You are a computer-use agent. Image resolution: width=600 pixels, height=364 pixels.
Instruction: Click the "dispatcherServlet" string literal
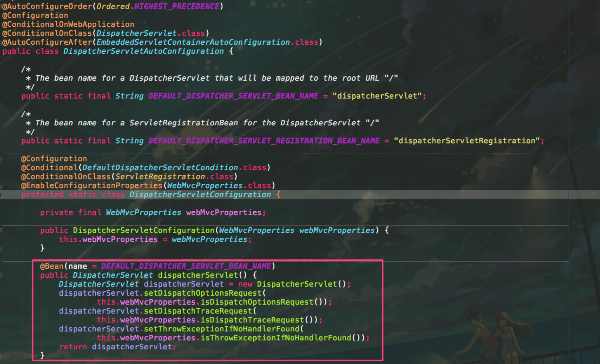[377, 96]
